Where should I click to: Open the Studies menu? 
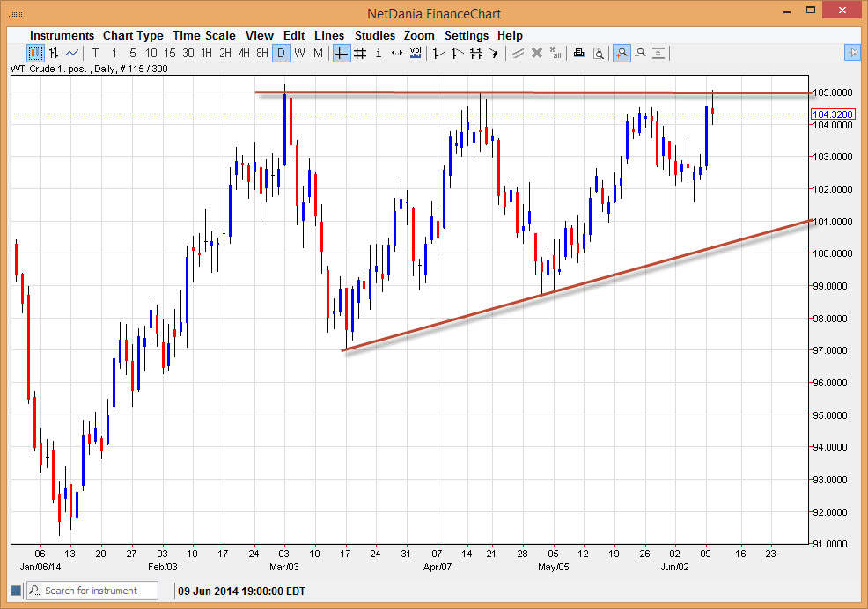(x=375, y=35)
